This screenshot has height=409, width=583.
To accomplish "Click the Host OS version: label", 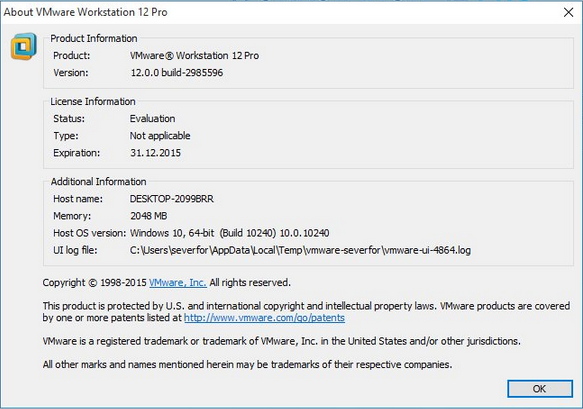I will coord(90,233).
